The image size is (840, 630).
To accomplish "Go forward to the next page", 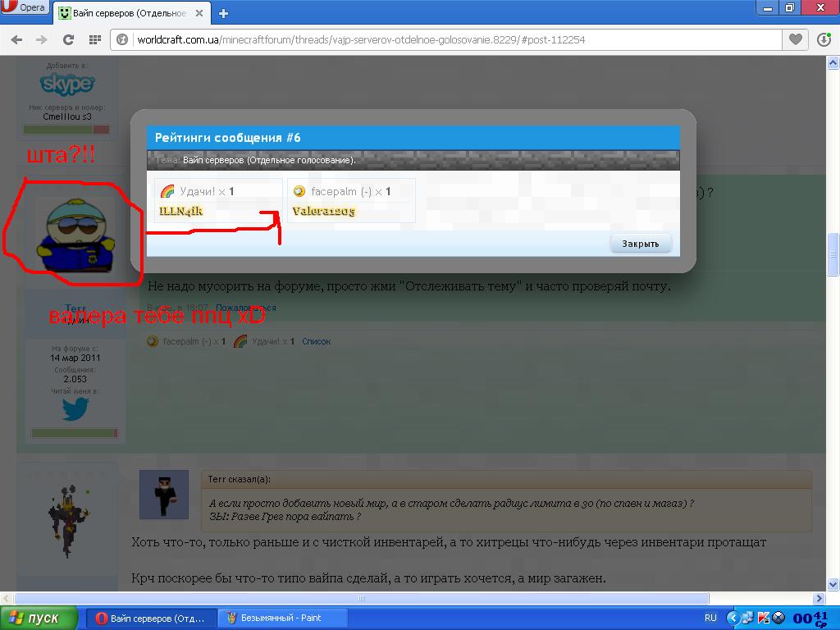I will (x=41, y=39).
